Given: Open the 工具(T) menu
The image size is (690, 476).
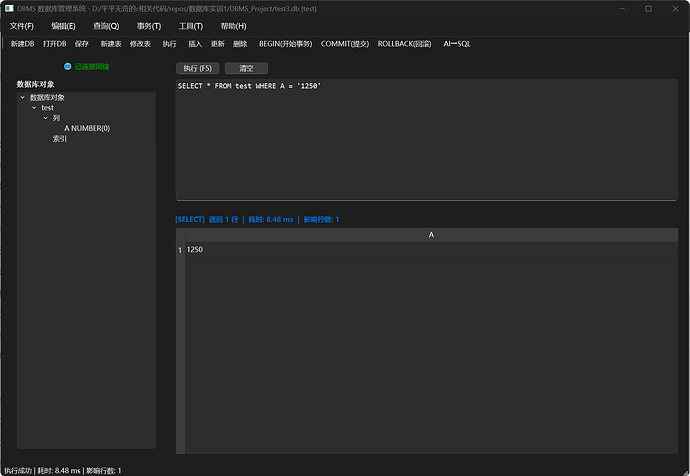Looking at the screenshot, I should point(191,26).
